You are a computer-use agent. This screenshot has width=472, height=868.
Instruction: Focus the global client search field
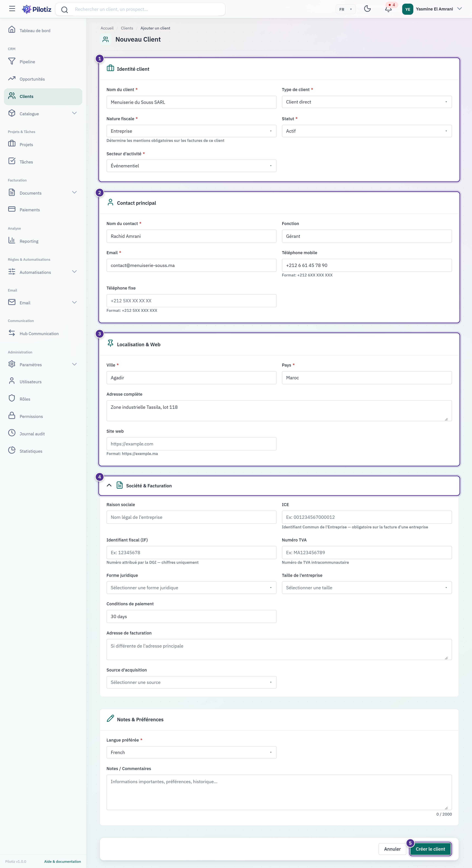click(x=140, y=9)
